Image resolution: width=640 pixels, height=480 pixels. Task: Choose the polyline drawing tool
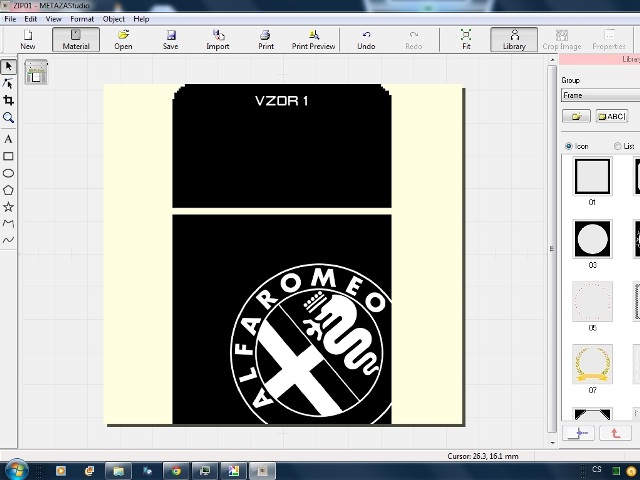[x=8, y=223]
